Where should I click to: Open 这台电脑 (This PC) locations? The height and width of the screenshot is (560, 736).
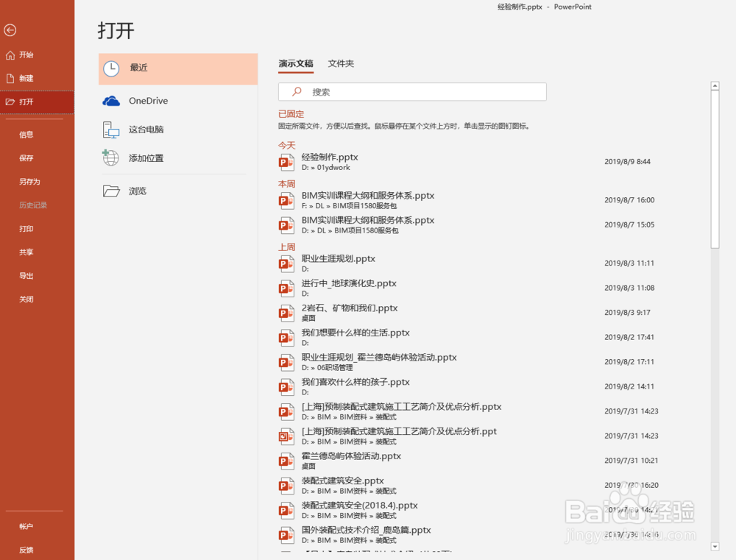pos(110,130)
